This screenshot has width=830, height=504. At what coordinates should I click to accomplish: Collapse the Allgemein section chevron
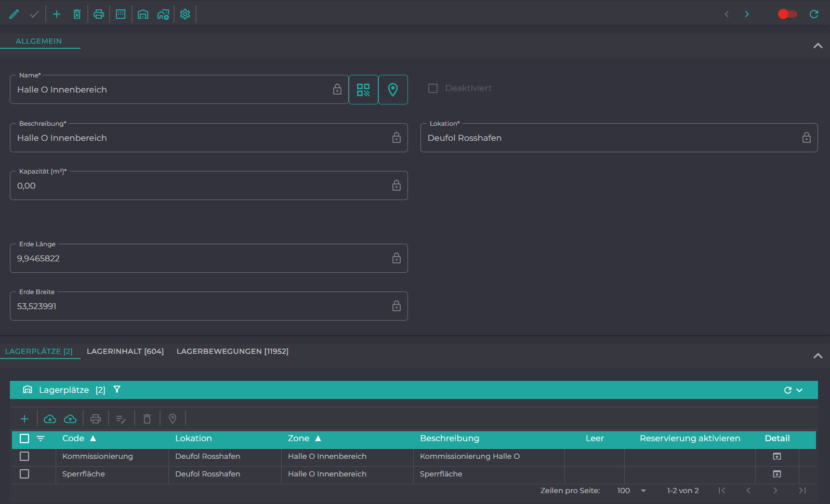(818, 46)
